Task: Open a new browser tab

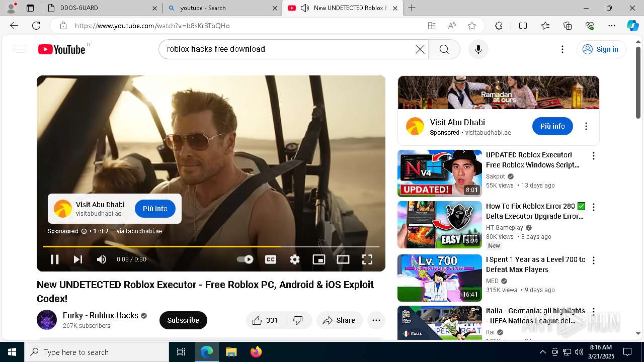Action: (x=412, y=8)
